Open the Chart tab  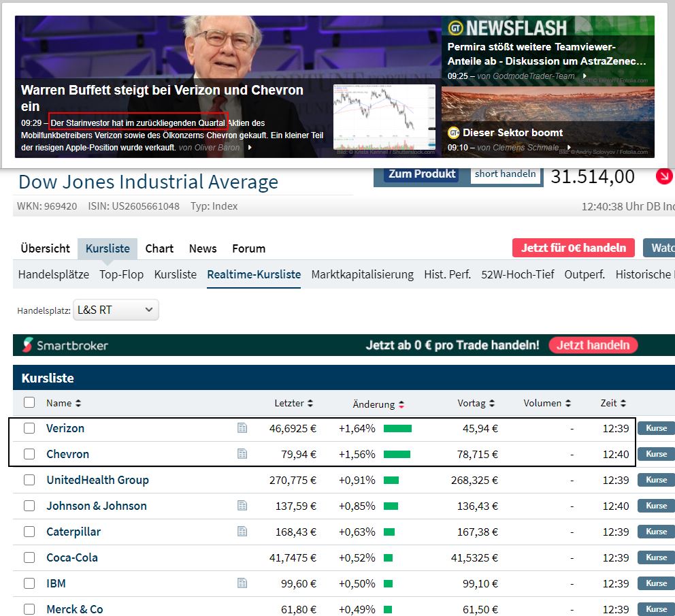pyautogui.click(x=159, y=248)
